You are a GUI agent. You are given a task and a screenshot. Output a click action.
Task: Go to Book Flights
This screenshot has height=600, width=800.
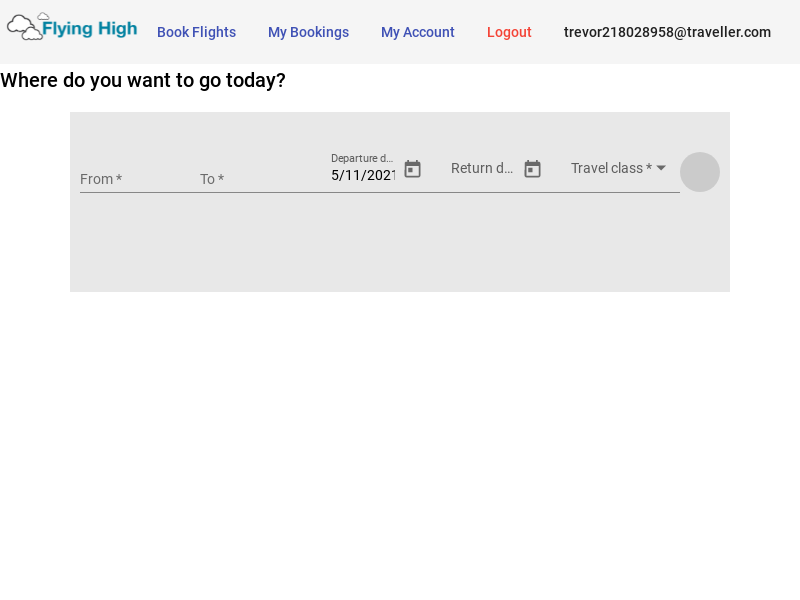point(196,32)
